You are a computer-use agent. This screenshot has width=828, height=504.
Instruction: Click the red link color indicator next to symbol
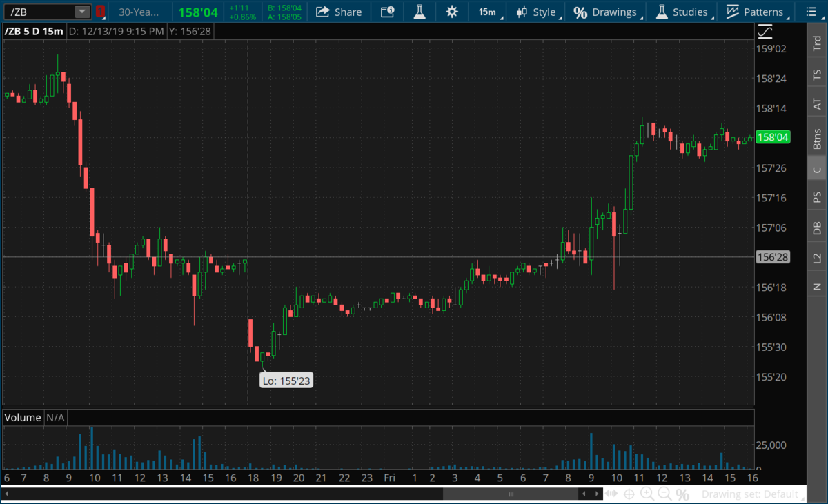100,12
